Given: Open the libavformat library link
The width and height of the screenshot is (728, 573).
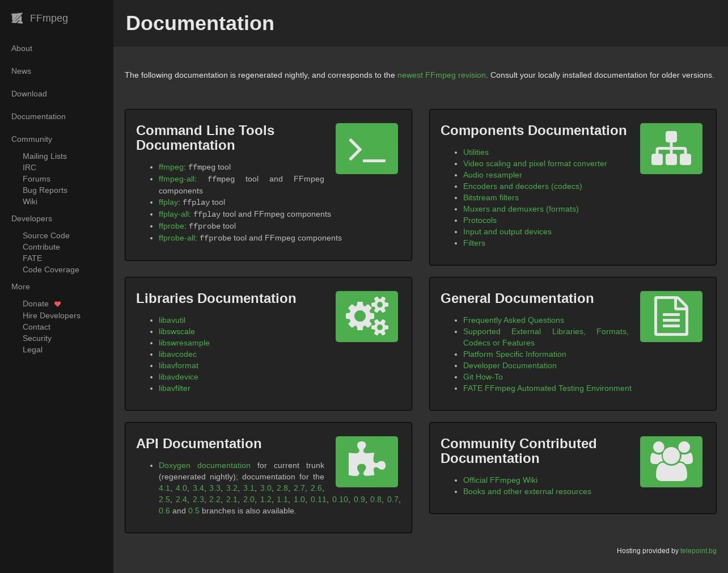Looking at the screenshot, I should [x=179, y=365].
